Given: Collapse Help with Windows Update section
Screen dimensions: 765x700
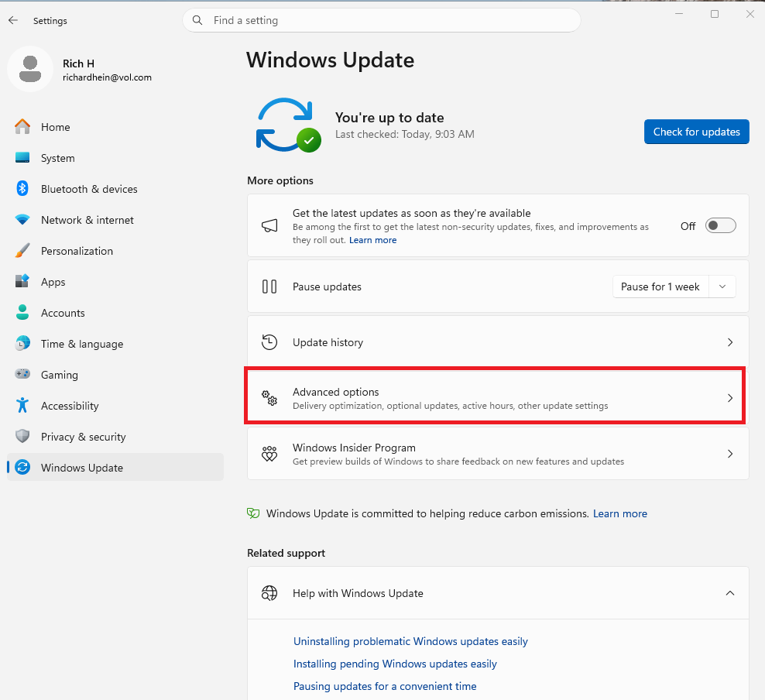Looking at the screenshot, I should [730, 593].
